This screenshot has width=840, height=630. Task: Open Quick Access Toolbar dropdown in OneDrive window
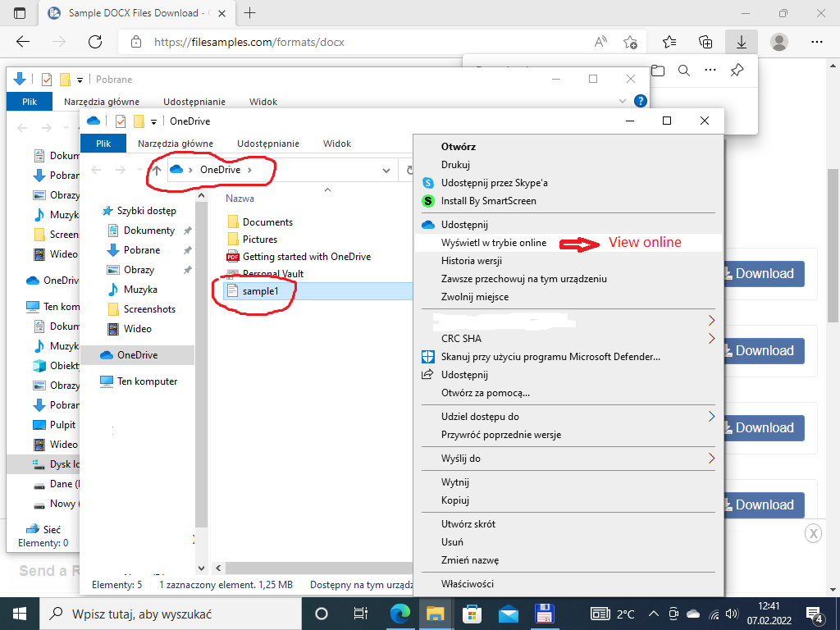click(153, 121)
